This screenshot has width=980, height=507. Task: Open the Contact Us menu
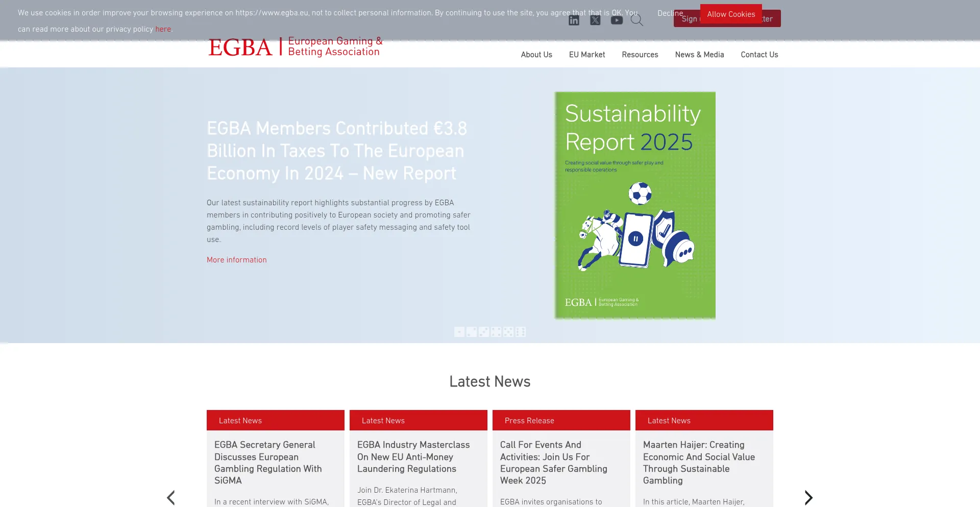(x=759, y=55)
